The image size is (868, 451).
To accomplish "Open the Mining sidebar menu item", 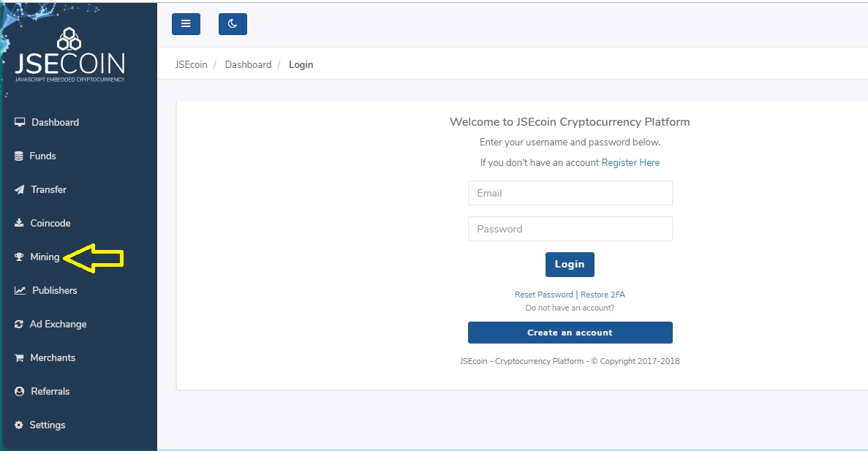I will click(45, 257).
